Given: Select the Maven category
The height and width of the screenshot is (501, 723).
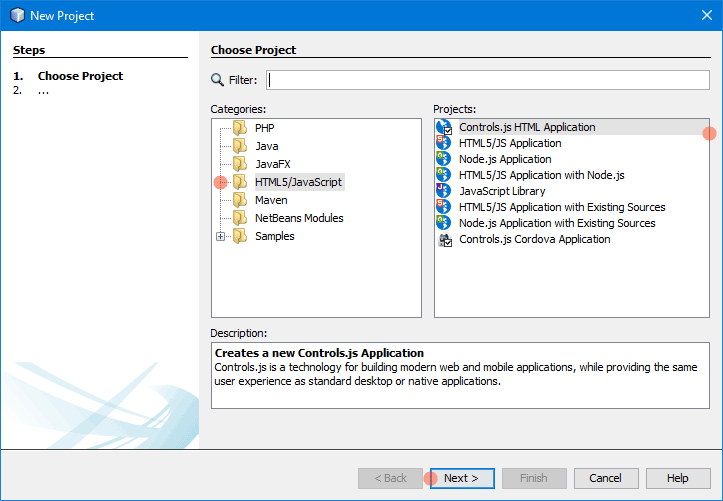Looking at the screenshot, I should point(271,200).
